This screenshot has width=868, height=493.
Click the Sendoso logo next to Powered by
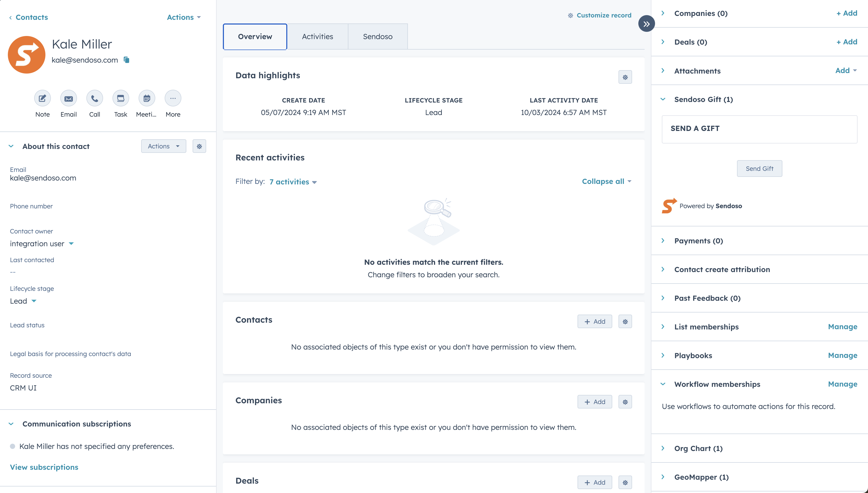[669, 206]
